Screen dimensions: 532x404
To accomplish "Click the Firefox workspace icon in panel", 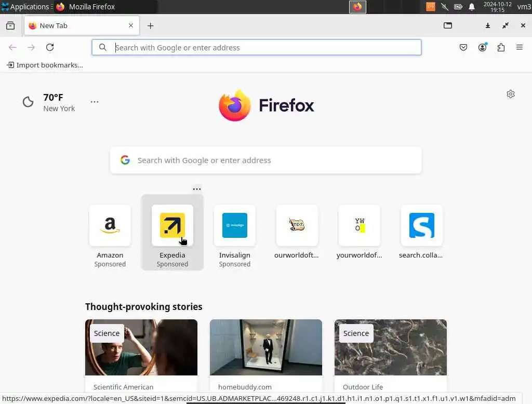I will (357, 7).
